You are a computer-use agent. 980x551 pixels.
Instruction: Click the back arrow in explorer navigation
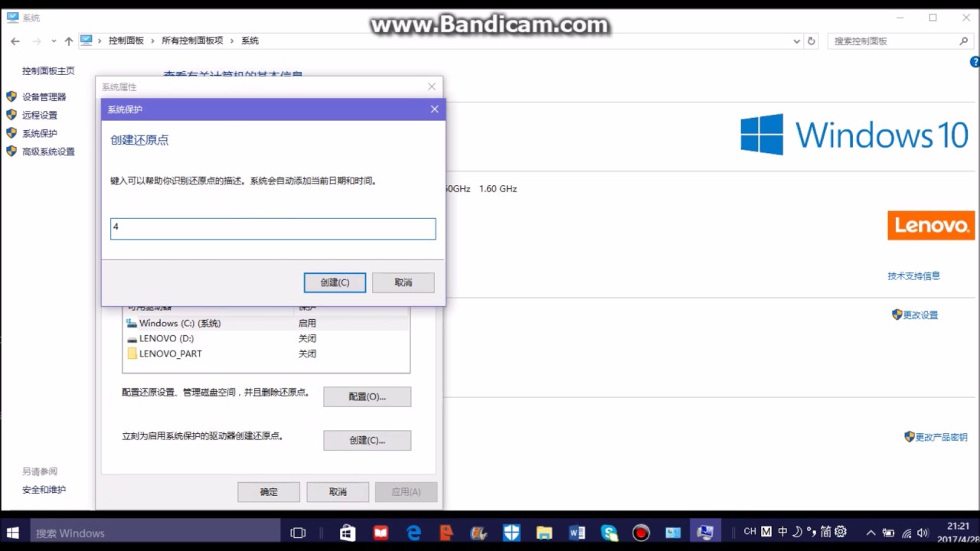(15, 41)
